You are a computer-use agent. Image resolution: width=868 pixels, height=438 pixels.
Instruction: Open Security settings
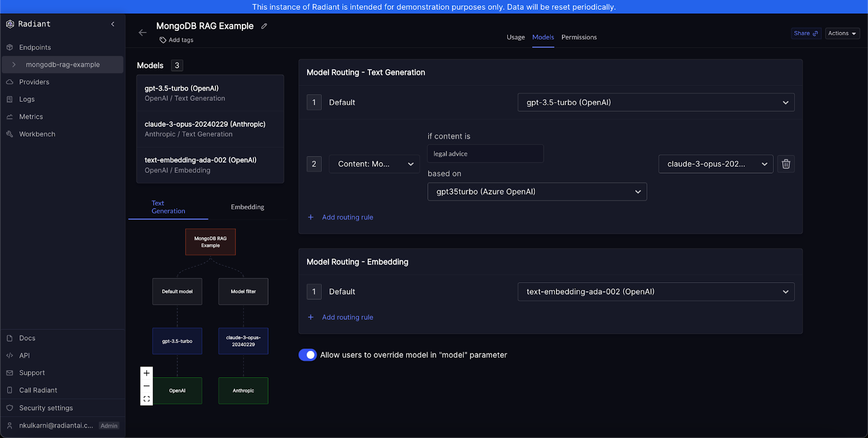[46, 408]
